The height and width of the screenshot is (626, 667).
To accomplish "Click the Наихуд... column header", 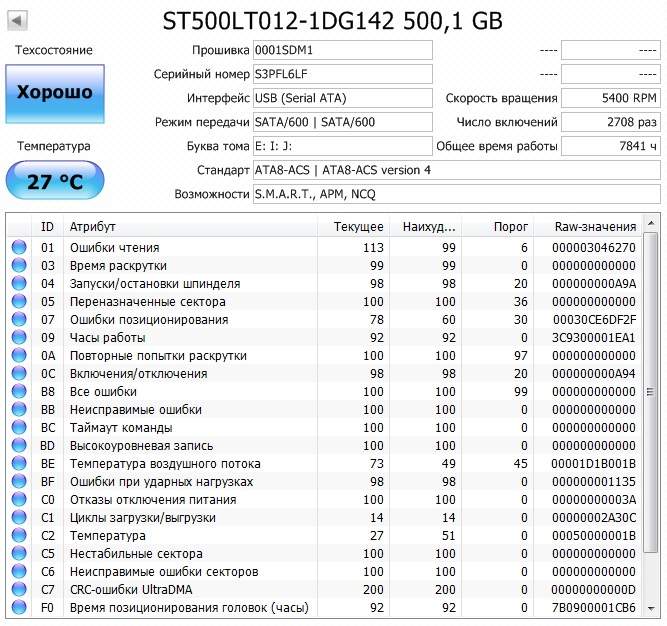I will (425, 227).
